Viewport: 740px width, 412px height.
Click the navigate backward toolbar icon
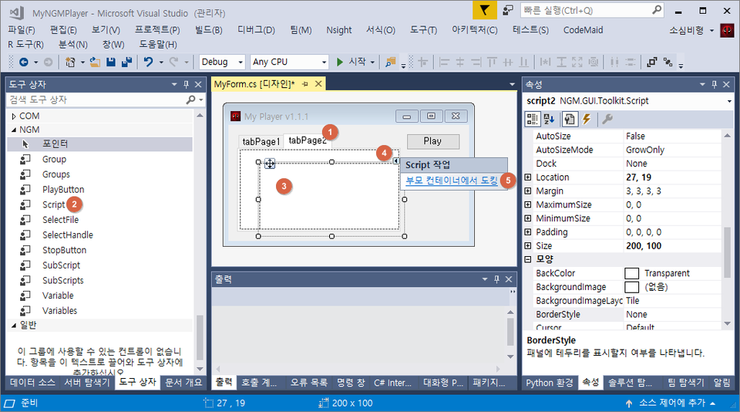point(23,62)
